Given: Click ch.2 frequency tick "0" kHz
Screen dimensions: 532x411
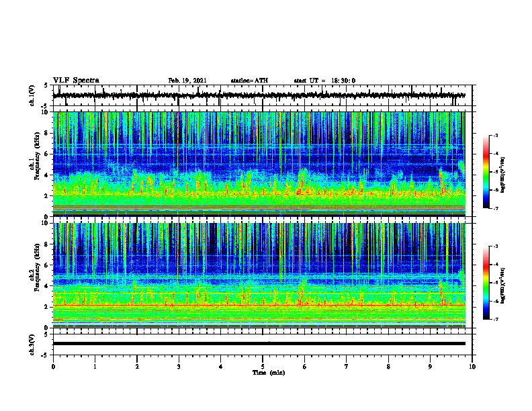Looking at the screenshot, I should coord(47,328).
